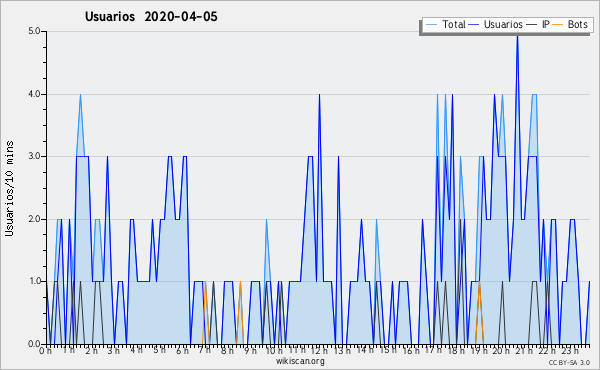
Task: Click the '8 h' x-axis label
Action: [x=227, y=351]
